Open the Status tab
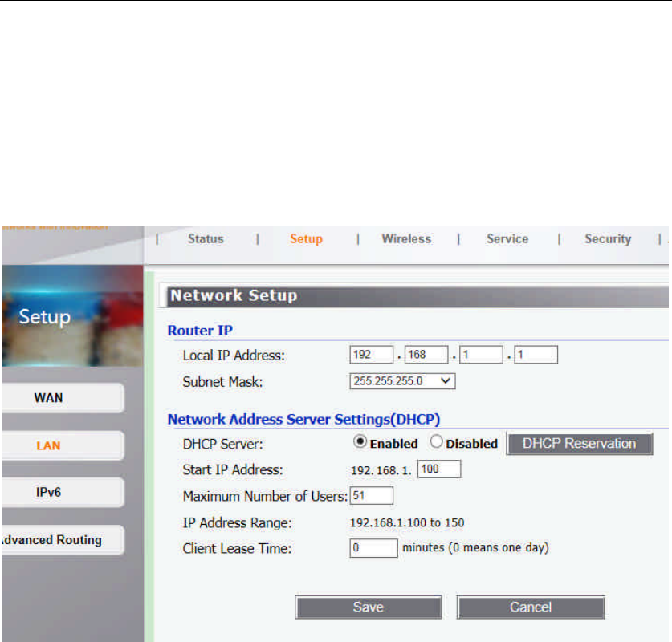This screenshot has width=672, height=642. point(206,239)
